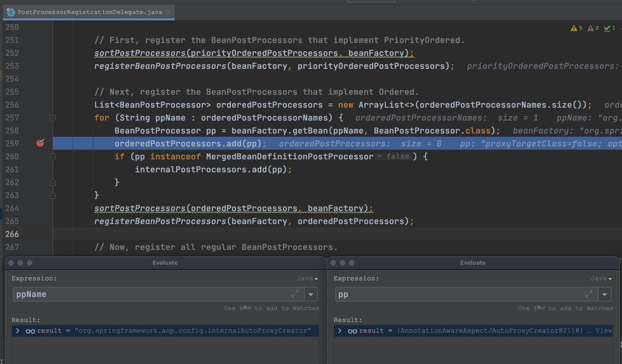Image resolution: width=622 pixels, height=364 pixels.
Task: Open the Java language selector in the ppName Evaluate window
Action: pos(307,279)
